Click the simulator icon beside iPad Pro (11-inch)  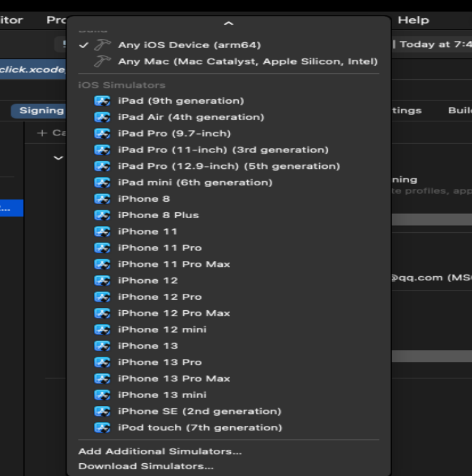coord(102,150)
